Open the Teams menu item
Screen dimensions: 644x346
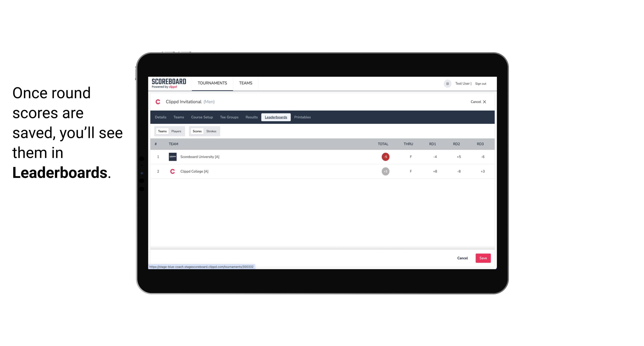click(178, 117)
